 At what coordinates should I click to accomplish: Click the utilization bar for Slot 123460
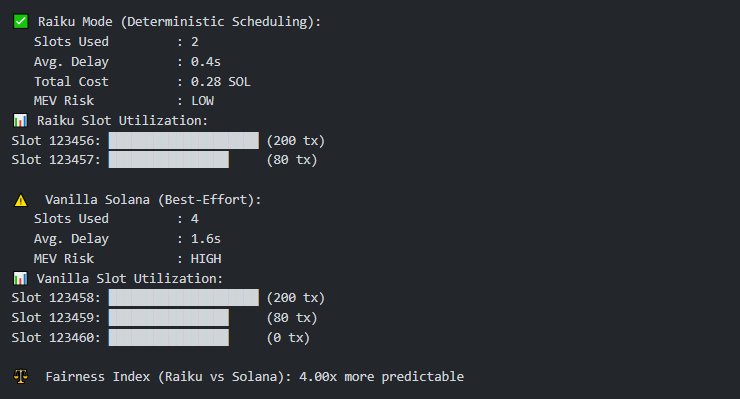coord(168,338)
